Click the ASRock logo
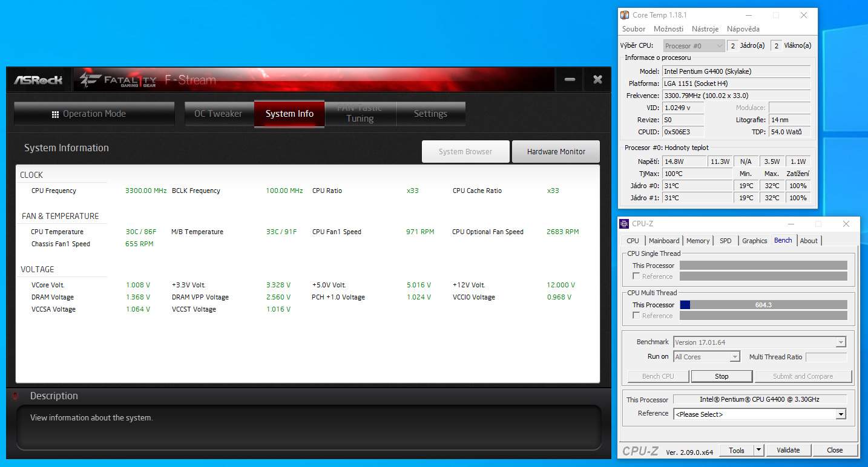This screenshot has width=868, height=467. [38, 80]
